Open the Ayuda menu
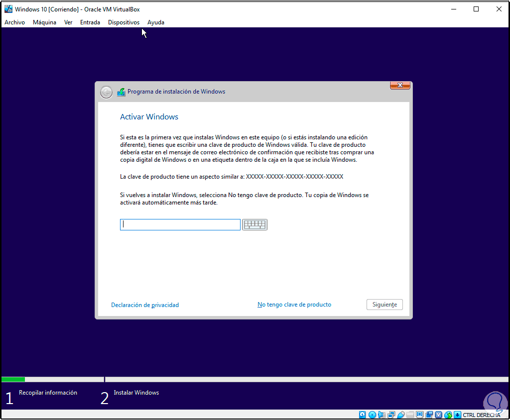This screenshot has width=510, height=420. coord(156,22)
